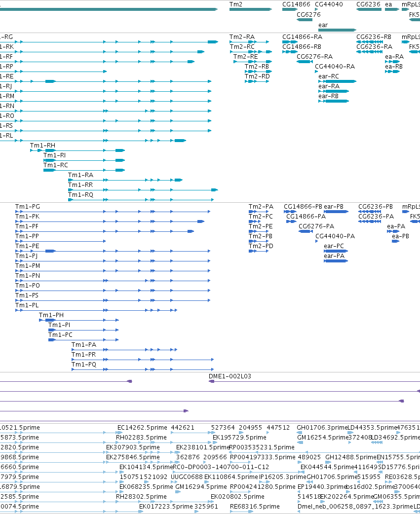Click the CG44040-PA protein
The width and height of the screenshot is (420, 514).
click(x=317, y=241)
